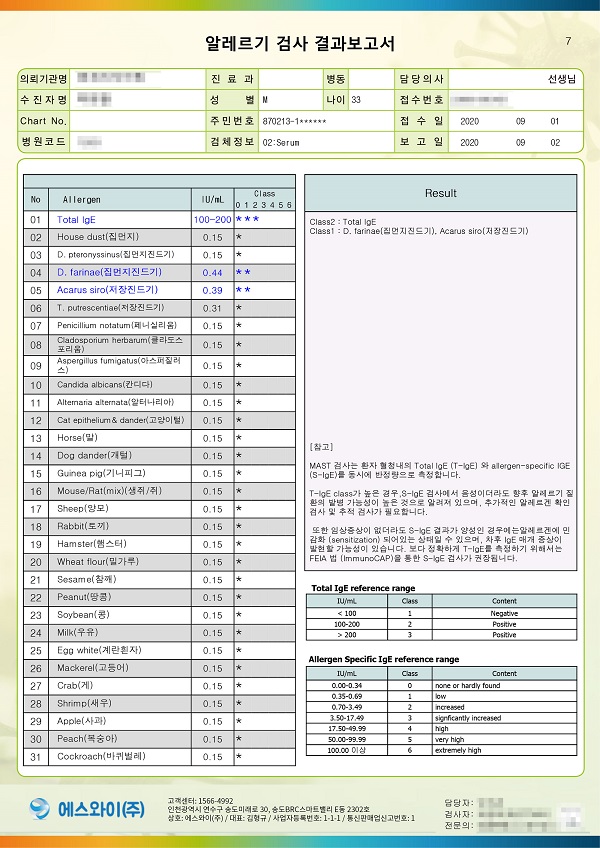
Task: Select the Milk(우유) row name
Action: pyautogui.click(x=77, y=633)
